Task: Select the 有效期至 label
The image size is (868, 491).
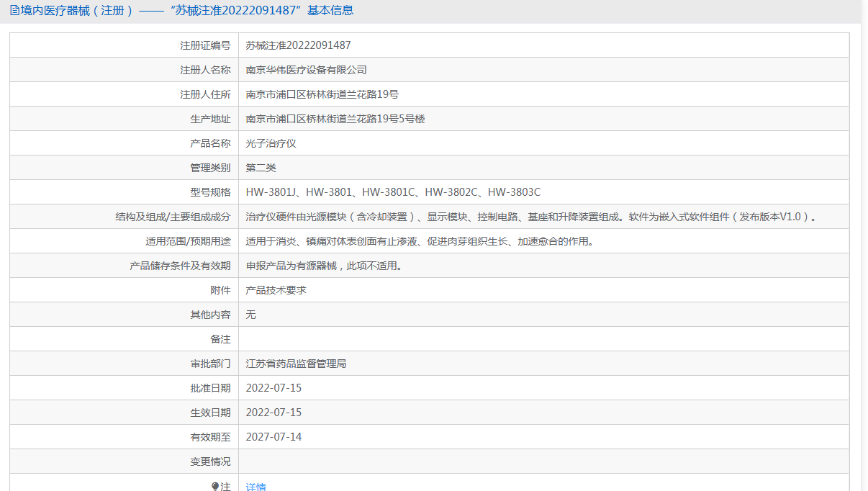Action: click(210, 437)
